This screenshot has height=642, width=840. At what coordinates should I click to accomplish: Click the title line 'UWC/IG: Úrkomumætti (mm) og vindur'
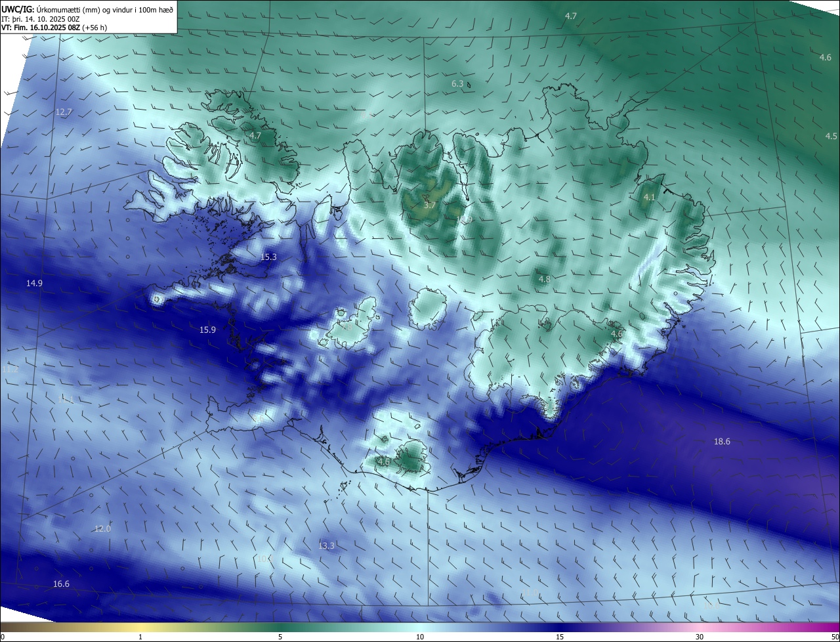coord(87,9)
